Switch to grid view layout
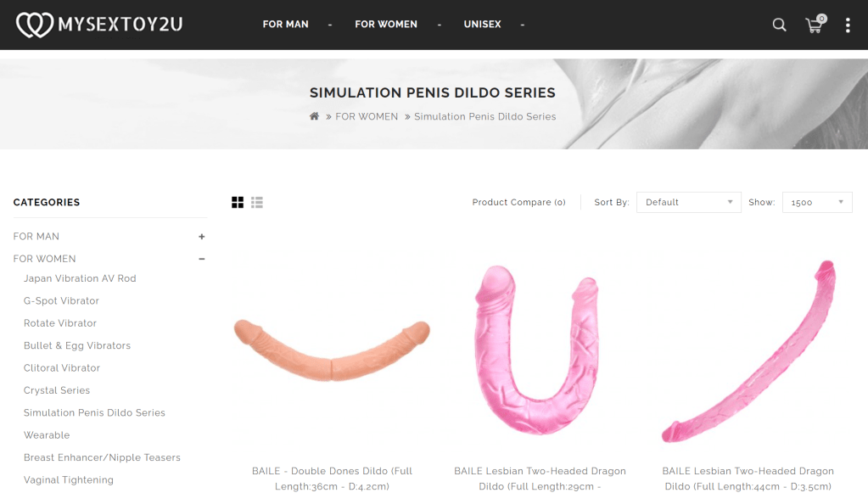 [238, 203]
